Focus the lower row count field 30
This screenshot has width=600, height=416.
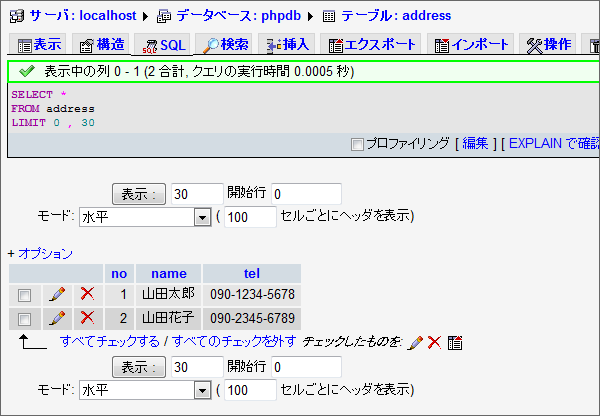point(197,367)
